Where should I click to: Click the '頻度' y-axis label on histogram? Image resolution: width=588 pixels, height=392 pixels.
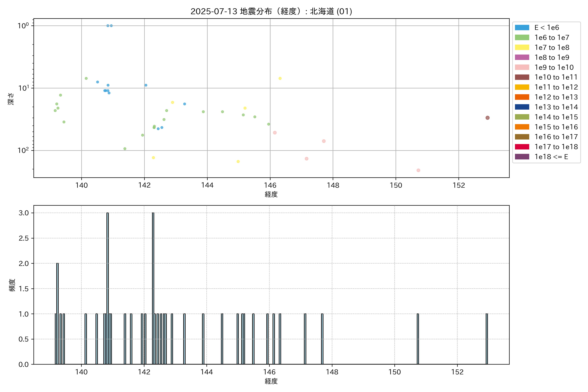(x=12, y=285)
